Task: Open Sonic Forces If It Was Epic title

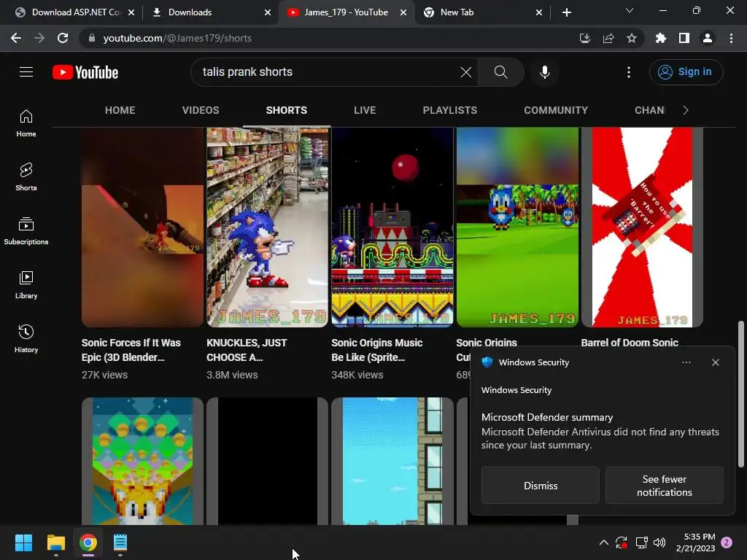Action: coord(131,350)
